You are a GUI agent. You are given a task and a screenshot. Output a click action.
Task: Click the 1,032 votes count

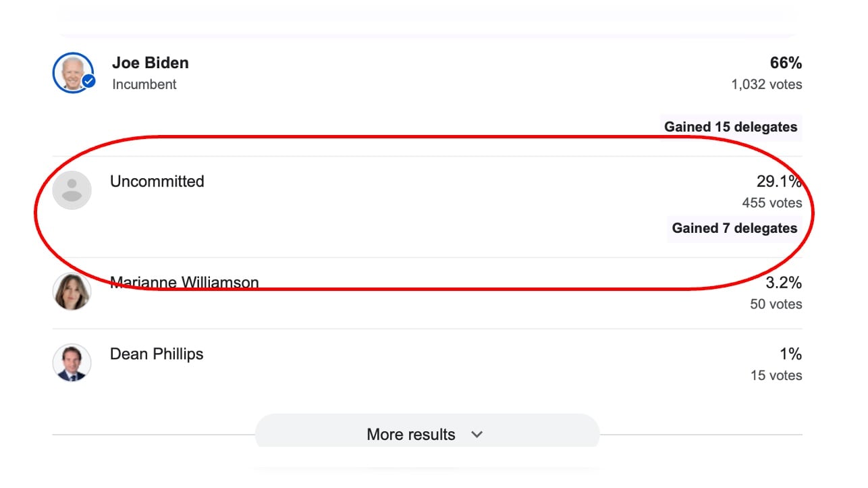click(x=767, y=84)
